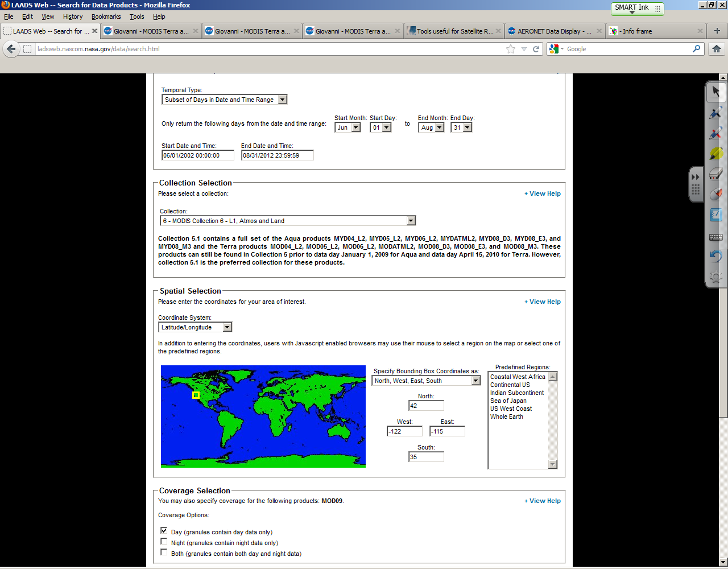Viewport: 728px width, 569px height.
Task: Click the blue undo arrow in SMART toolbar
Action: (x=715, y=256)
